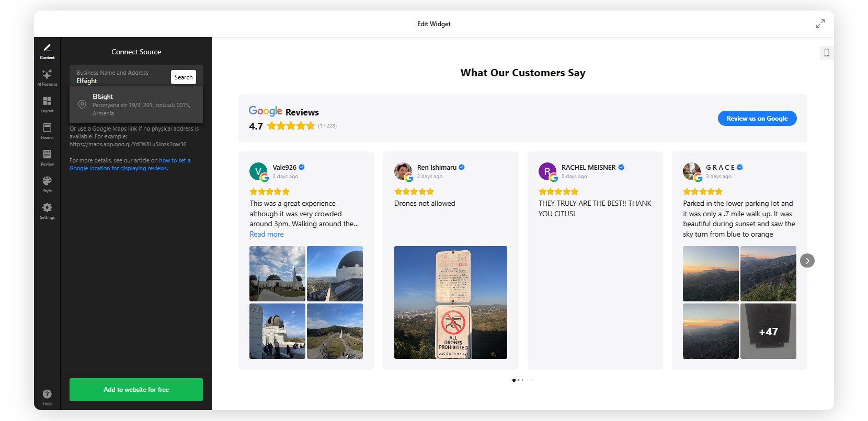The width and height of the screenshot is (868, 421).
Task: Click RACHEL MEISNER avatar
Action: (547, 172)
